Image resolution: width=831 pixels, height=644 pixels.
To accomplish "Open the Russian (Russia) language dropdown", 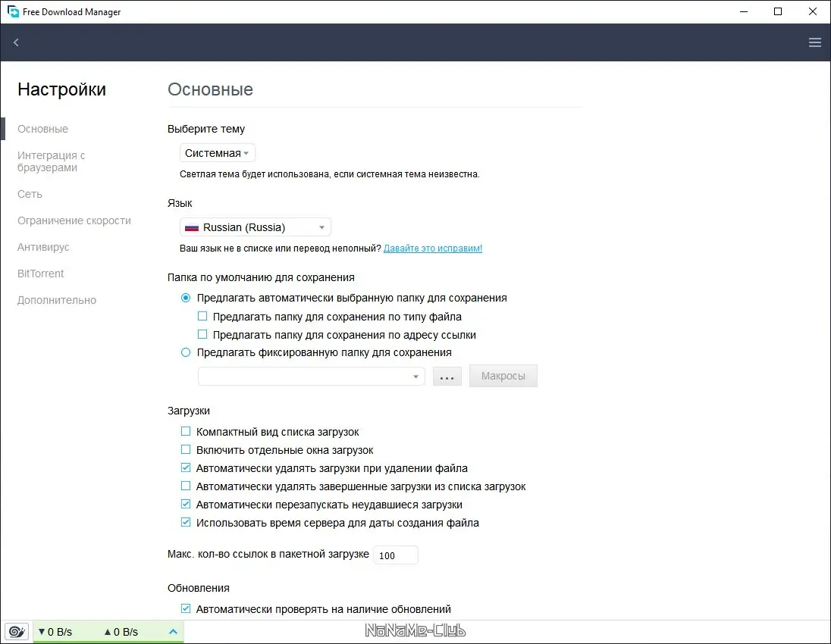I will tap(256, 227).
